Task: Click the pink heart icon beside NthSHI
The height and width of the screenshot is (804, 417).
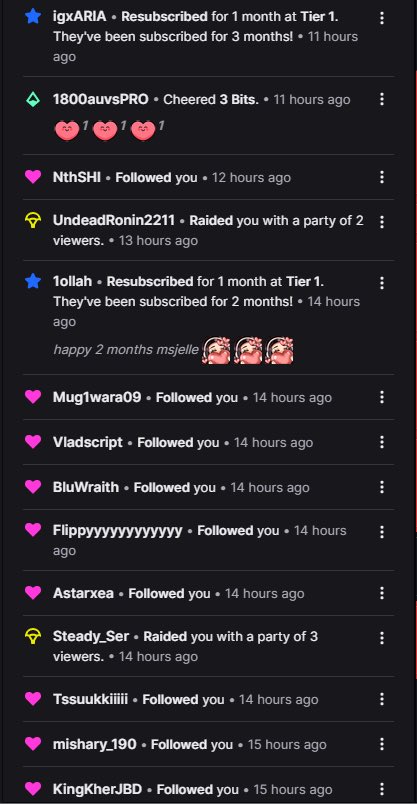Action: (x=33, y=177)
